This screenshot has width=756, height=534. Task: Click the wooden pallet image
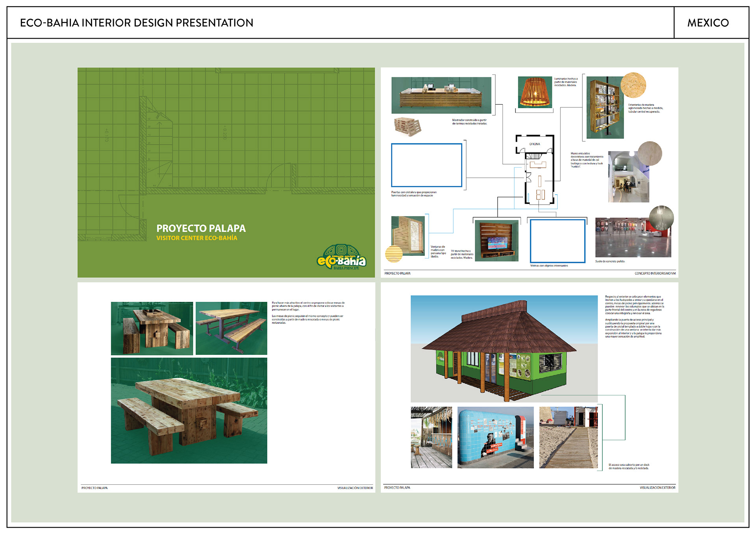click(408, 126)
